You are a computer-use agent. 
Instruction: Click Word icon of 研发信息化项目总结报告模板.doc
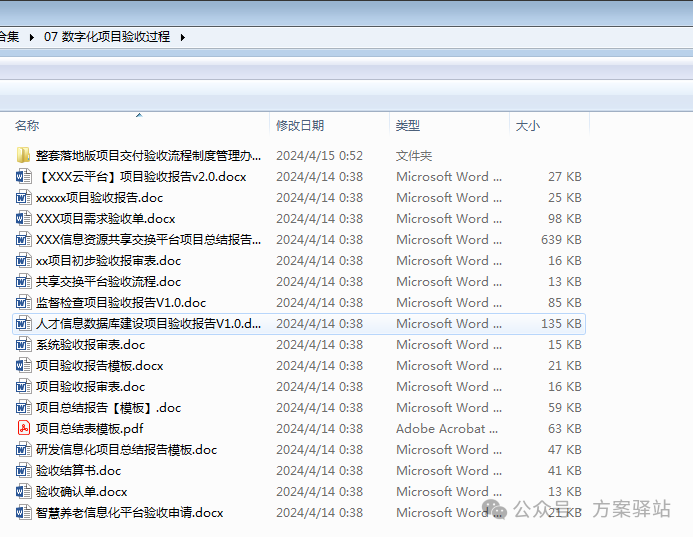23,449
